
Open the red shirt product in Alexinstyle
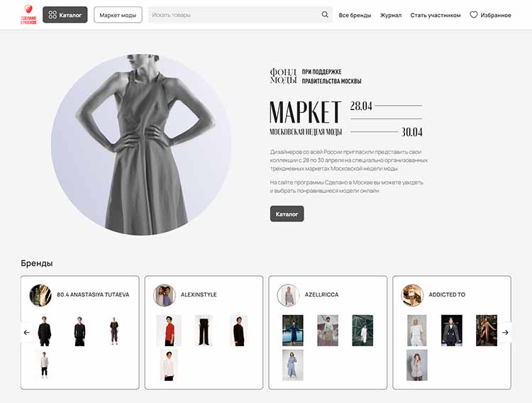[169, 331]
